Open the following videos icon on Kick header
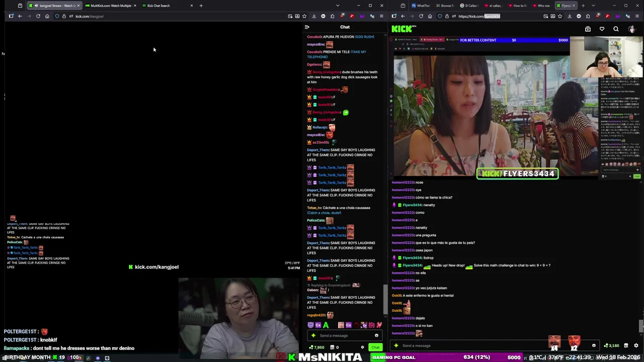 [x=588, y=29]
